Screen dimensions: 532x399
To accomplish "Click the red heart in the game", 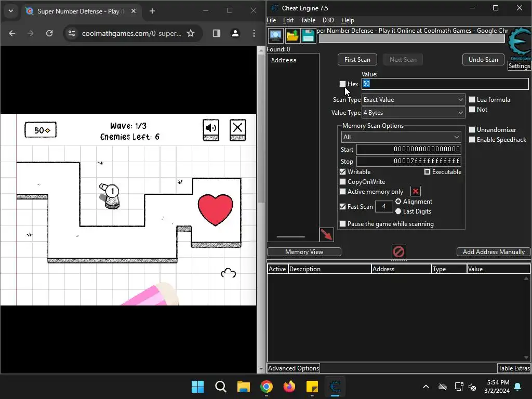I will pyautogui.click(x=216, y=210).
